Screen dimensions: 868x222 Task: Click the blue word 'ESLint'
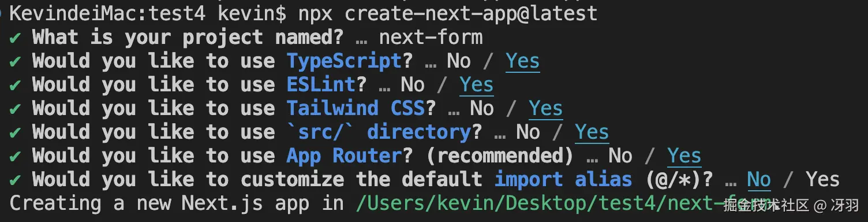tap(321, 84)
